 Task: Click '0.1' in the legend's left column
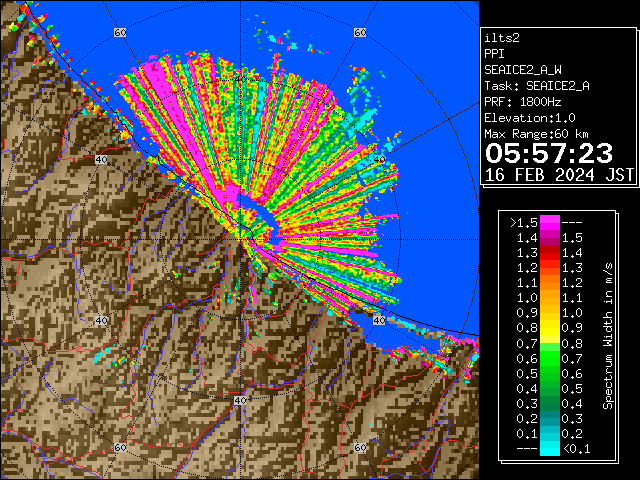pos(527,433)
